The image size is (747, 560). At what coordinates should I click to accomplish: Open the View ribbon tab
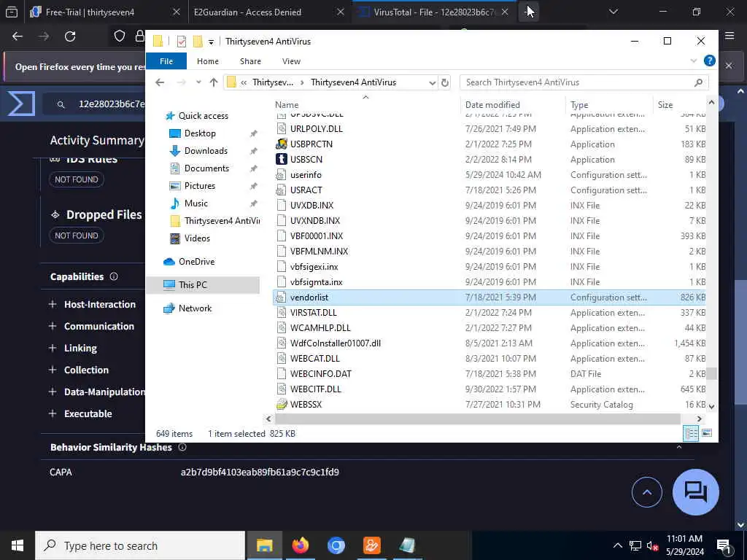click(x=291, y=61)
